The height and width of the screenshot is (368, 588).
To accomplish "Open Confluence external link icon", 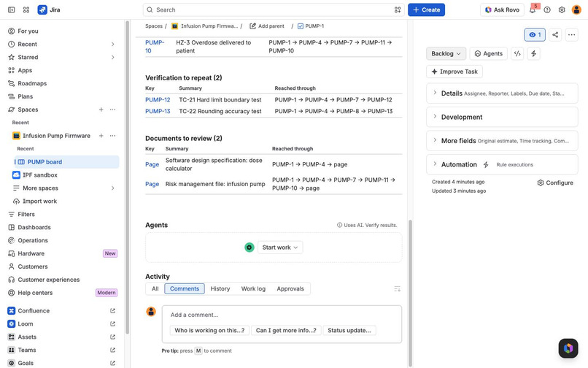I will pos(112,311).
